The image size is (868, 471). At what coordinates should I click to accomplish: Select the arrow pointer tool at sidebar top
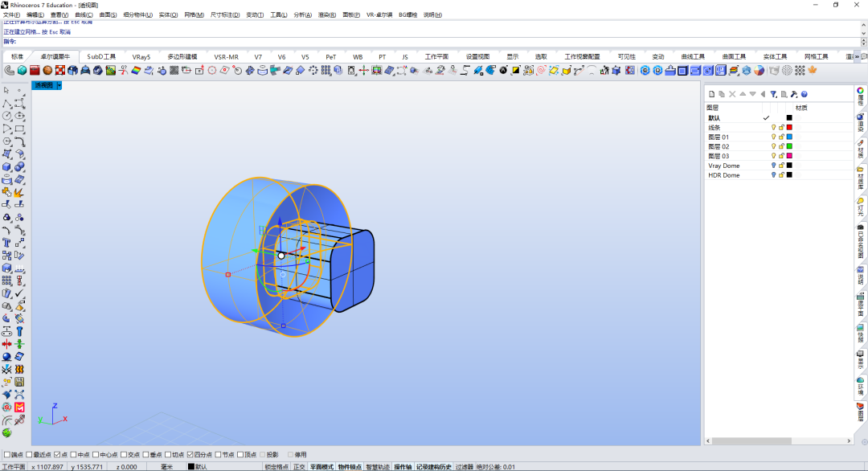(x=6, y=90)
